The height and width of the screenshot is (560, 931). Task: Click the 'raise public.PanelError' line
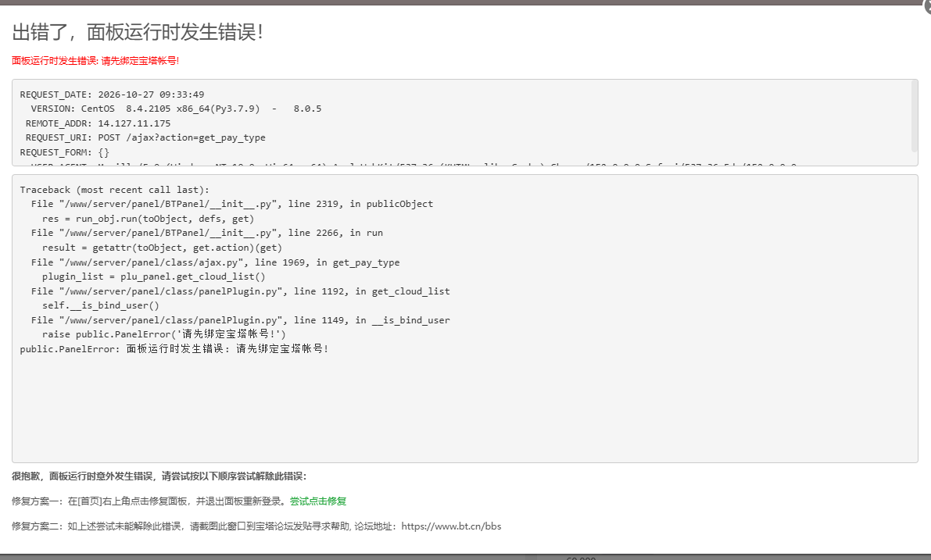[x=164, y=334]
